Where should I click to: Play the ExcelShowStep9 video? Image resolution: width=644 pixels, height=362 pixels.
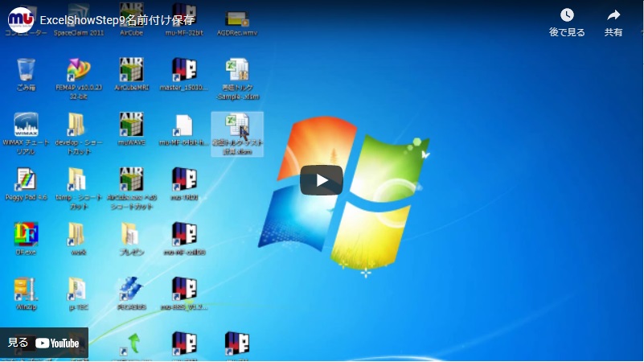click(321, 180)
